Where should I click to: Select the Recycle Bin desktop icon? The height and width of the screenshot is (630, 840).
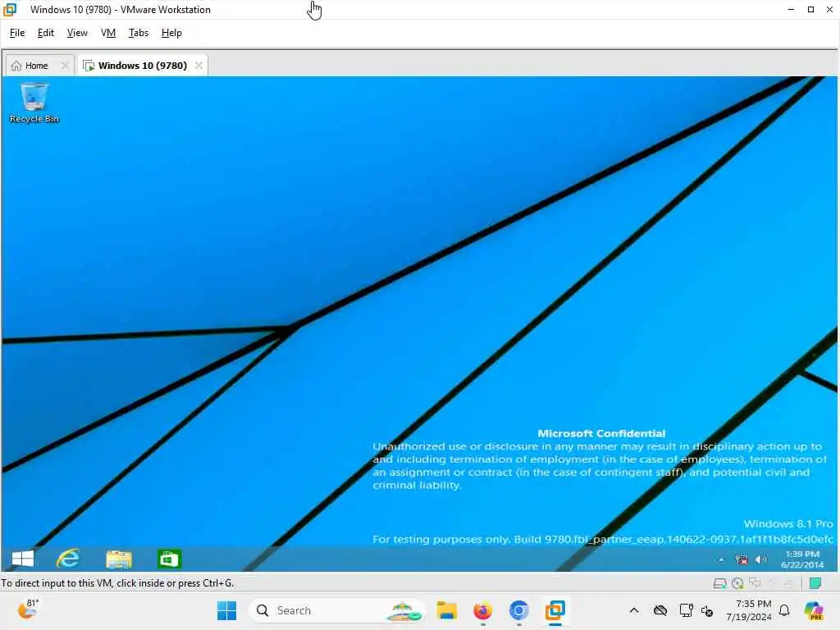(34, 103)
